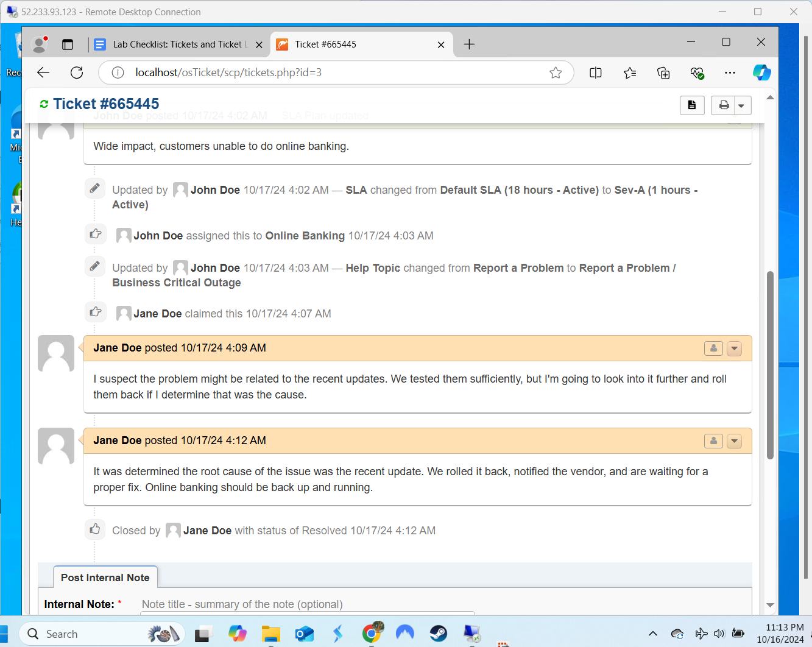Click the document icon button in ticket header
Image resolution: width=812 pixels, height=647 pixels.
coord(692,105)
